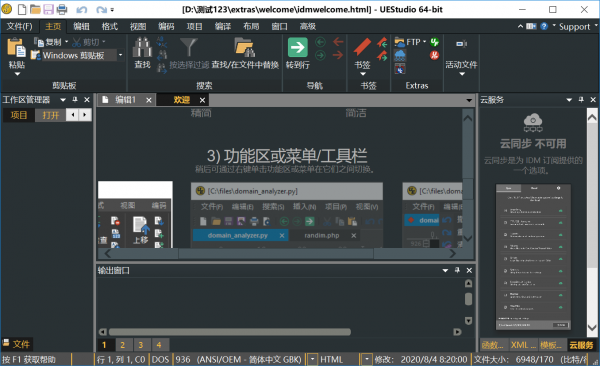Image resolution: width=600 pixels, height=366 pixels.
Task: Click the redo arrow in quick access toolbar
Action: (x=101, y=10)
